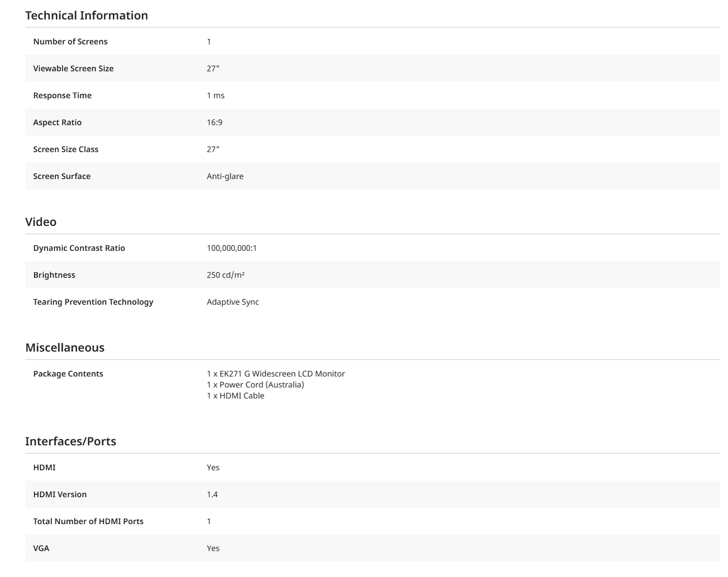The image size is (728, 577).
Task: Click the 'Interfaces/Ports' section heading
Action: (71, 441)
